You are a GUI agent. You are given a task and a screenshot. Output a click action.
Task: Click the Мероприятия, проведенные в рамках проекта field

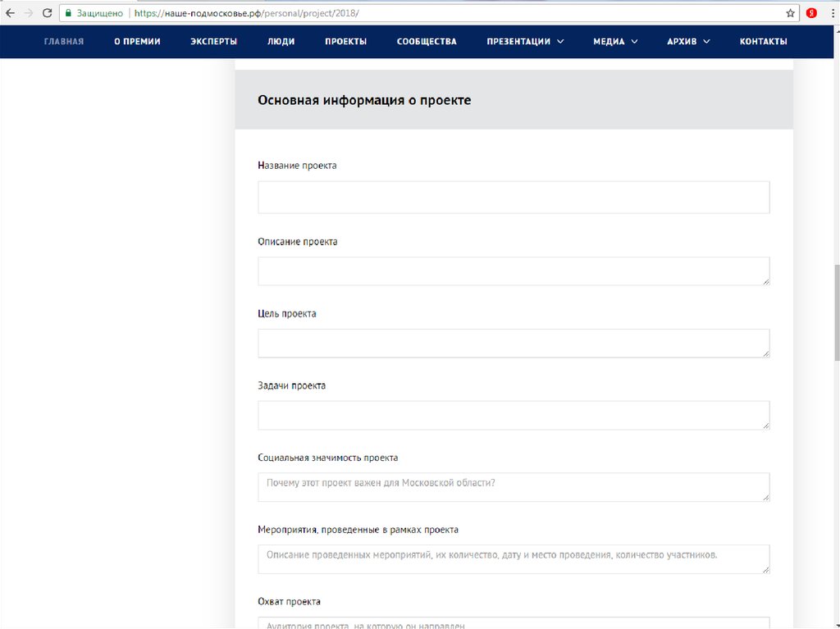pos(514,558)
